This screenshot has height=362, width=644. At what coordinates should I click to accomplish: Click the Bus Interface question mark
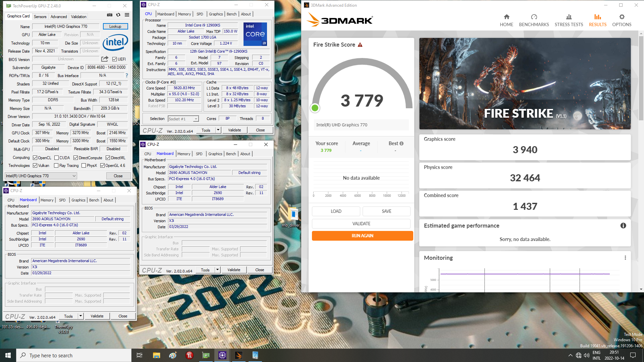pos(127,76)
